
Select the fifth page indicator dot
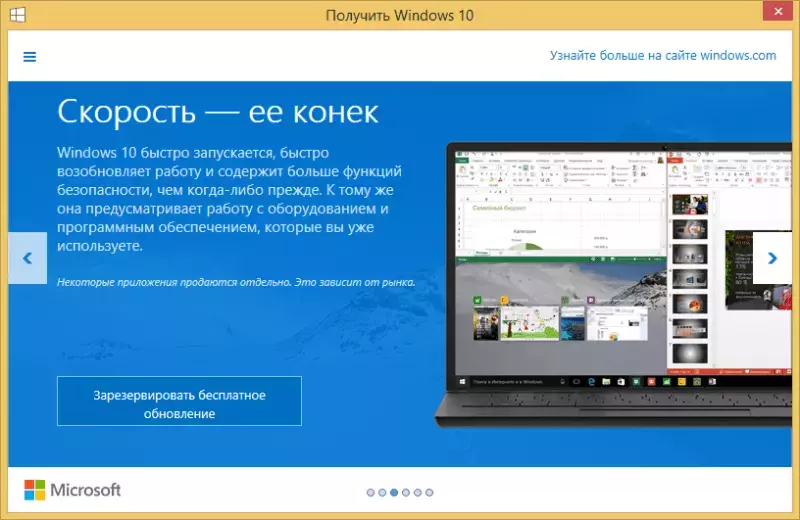point(417,492)
